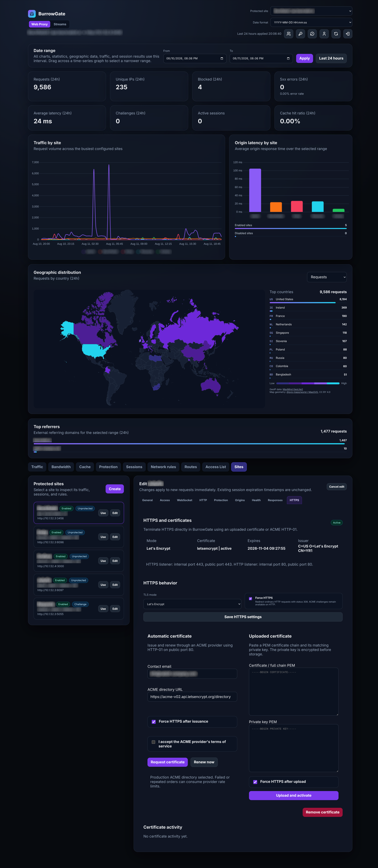The image size is (378, 868).
Task: Click Upload and activate
Action: tap(294, 795)
